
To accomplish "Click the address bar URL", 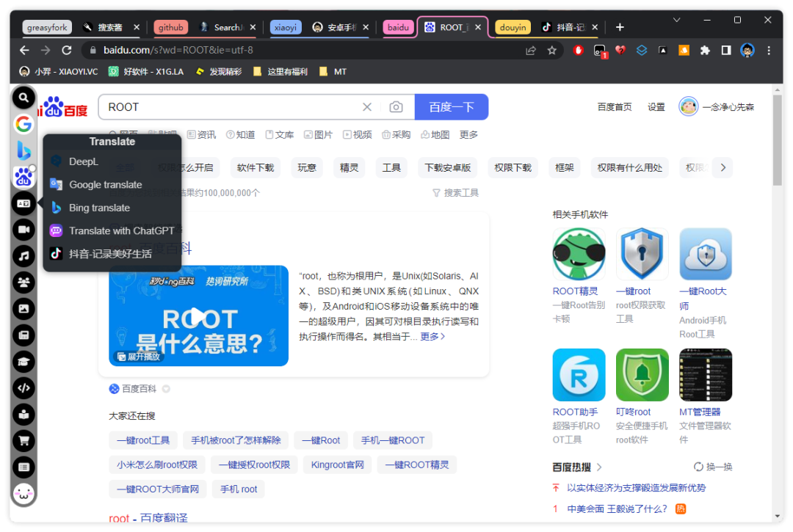I will tap(178, 51).
